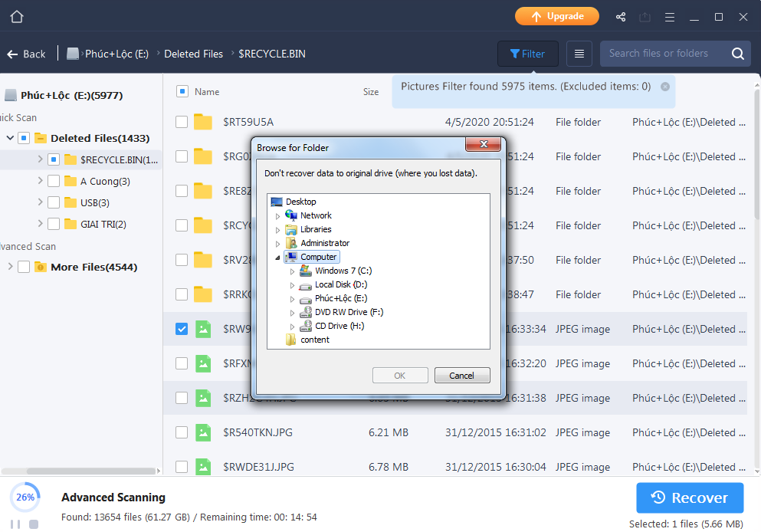This screenshot has height=532, width=761.
Task: Switch to list view layout icon
Action: (x=579, y=54)
